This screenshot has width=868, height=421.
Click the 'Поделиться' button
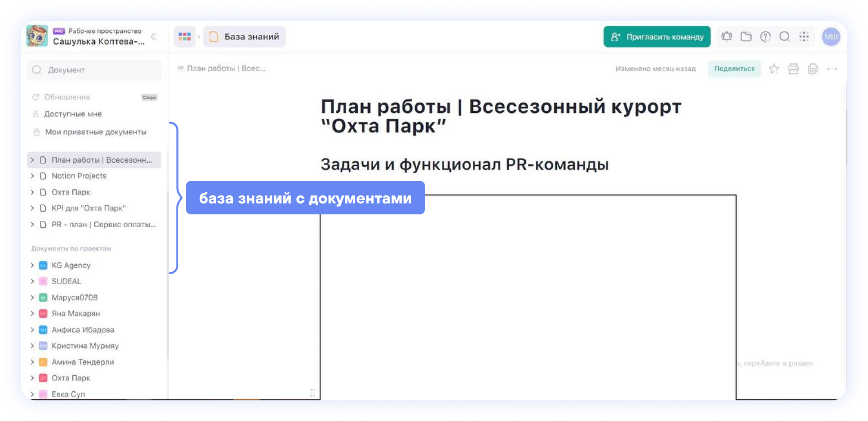pyautogui.click(x=735, y=68)
